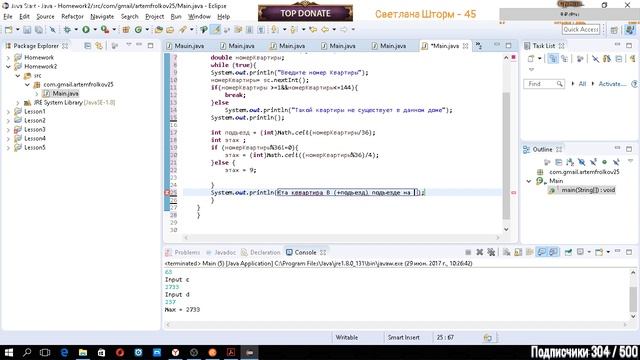Click the New Java Class icon
This screenshot has height=360, width=640.
[138, 29]
